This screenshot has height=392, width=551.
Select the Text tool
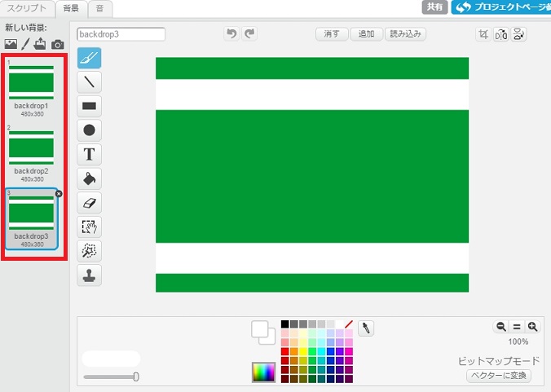[89, 154]
